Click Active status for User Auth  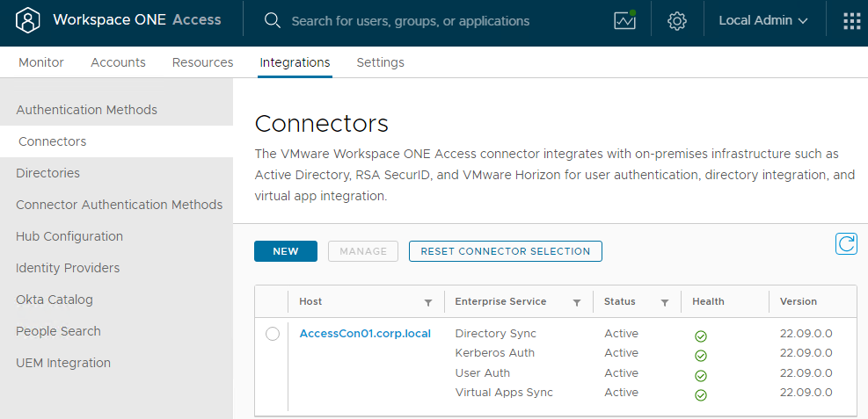coord(621,373)
